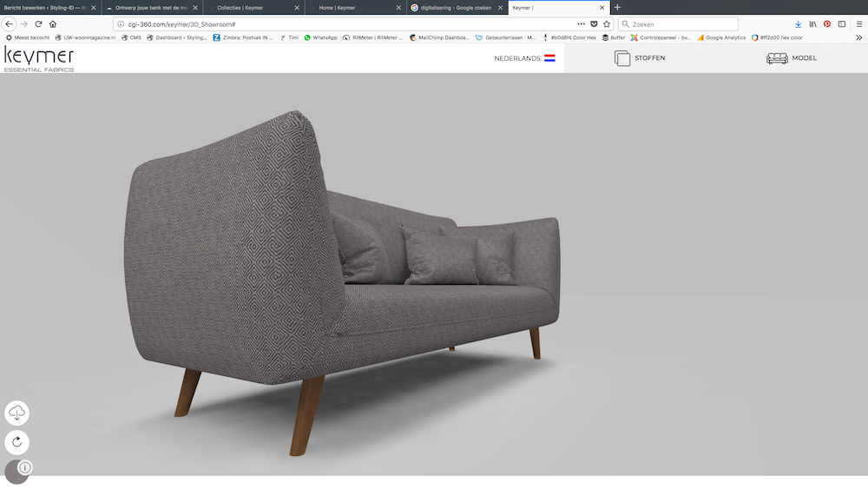Open the Timi bookmark
The height and width of the screenshot is (489, 868).
(x=289, y=37)
